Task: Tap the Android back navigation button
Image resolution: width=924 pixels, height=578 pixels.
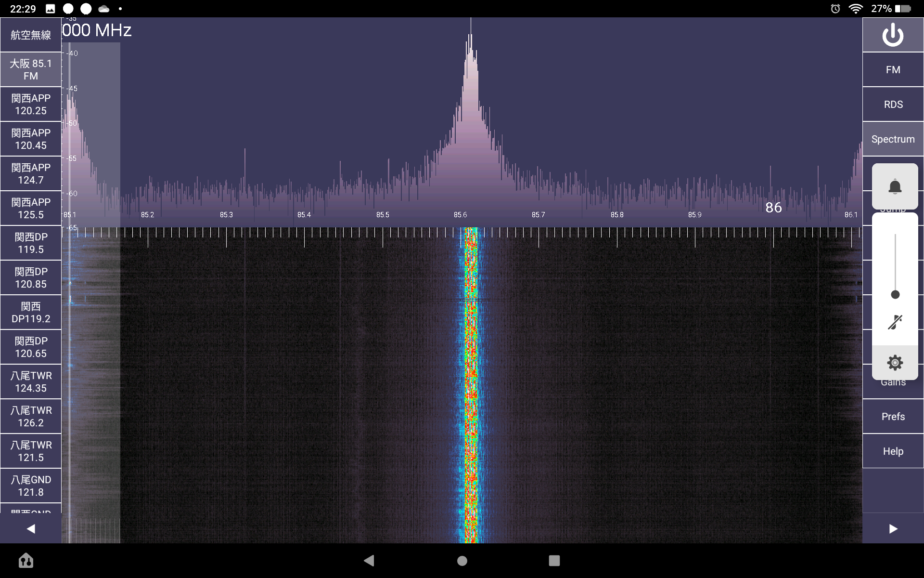Action: pyautogui.click(x=369, y=560)
